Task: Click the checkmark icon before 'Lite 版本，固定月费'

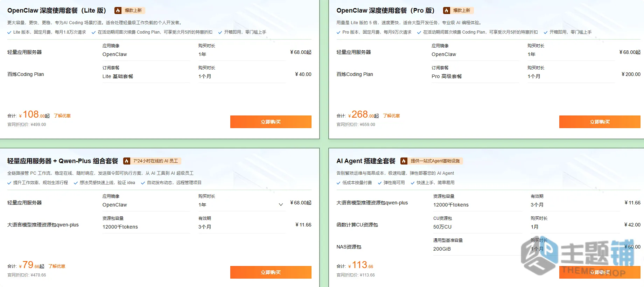Action: (x=9, y=33)
